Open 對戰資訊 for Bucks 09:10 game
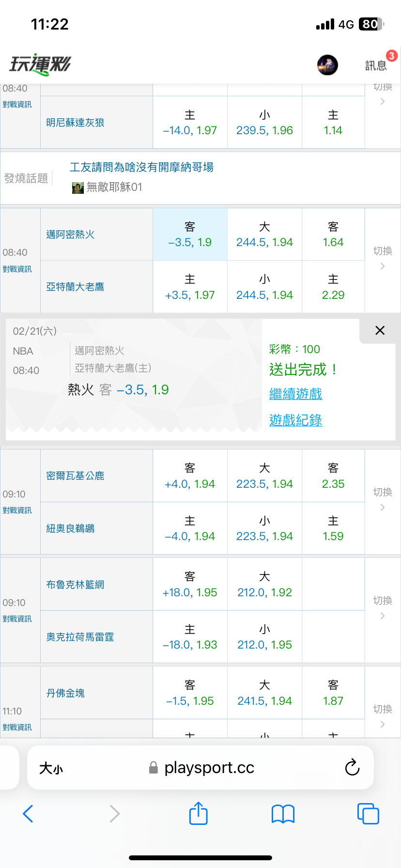This screenshot has height=868, width=401. pyautogui.click(x=17, y=510)
